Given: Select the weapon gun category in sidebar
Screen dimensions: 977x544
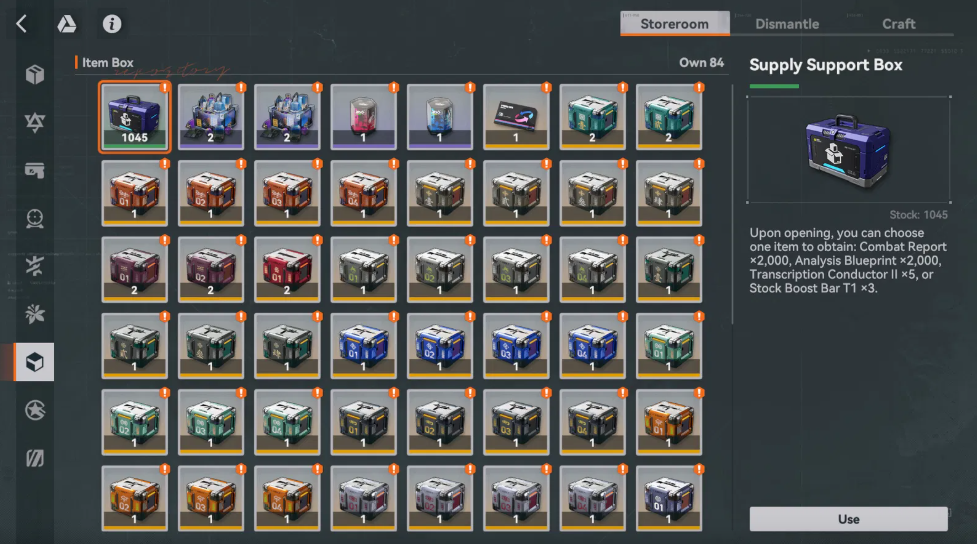Looking at the screenshot, I should coord(35,170).
